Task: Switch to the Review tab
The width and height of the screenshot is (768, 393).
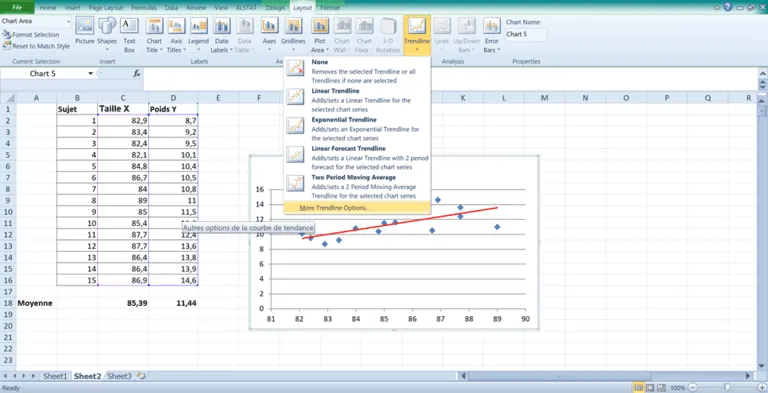Action: click(196, 8)
